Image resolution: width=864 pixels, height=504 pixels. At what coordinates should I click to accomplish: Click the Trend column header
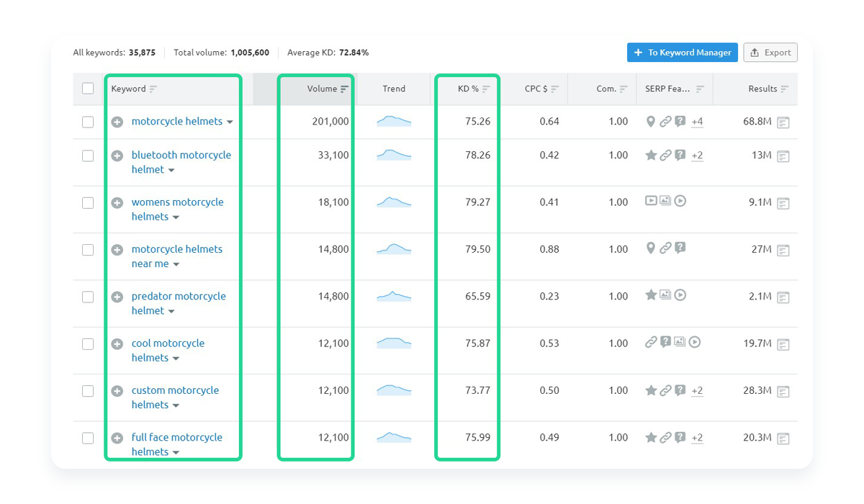click(394, 89)
